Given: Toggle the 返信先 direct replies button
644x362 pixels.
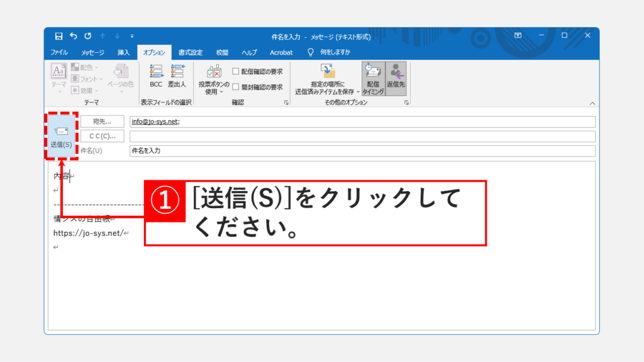Looking at the screenshot, I should tap(396, 79).
